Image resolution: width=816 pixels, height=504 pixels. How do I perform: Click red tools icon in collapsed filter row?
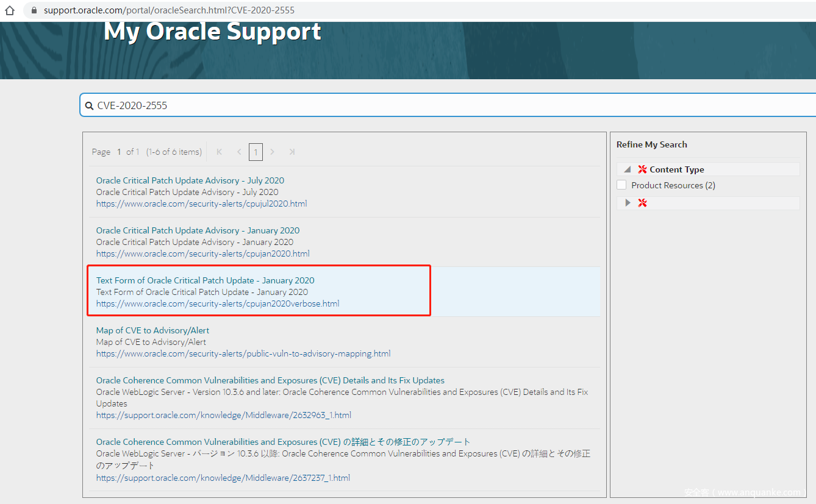pyautogui.click(x=642, y=203)
